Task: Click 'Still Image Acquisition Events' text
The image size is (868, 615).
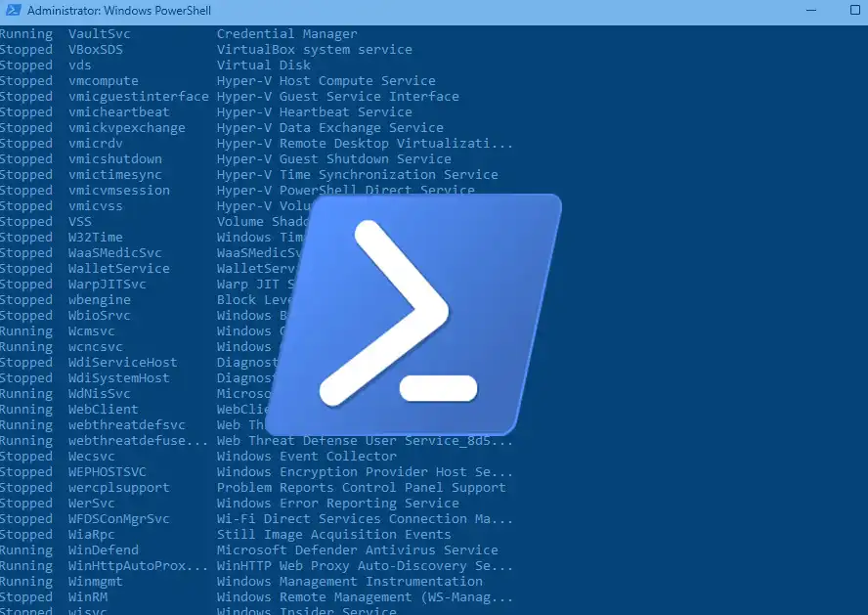Action: (x=333, y=535)
